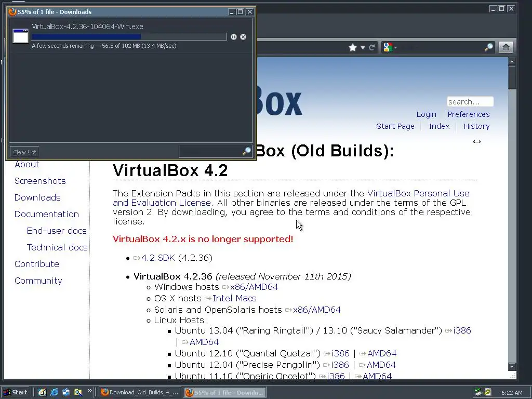This screenshot has height=399, width=532.
Task: Go to the Firefox home page button
Action: pyautogui.click(x=506, y=47)
